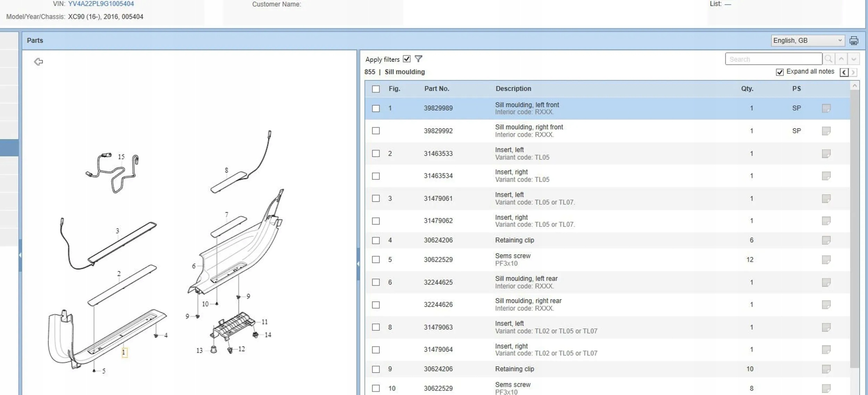The image size is (868, 395).
Task: Click the back arrow above diagram
Action: [39, 62]
